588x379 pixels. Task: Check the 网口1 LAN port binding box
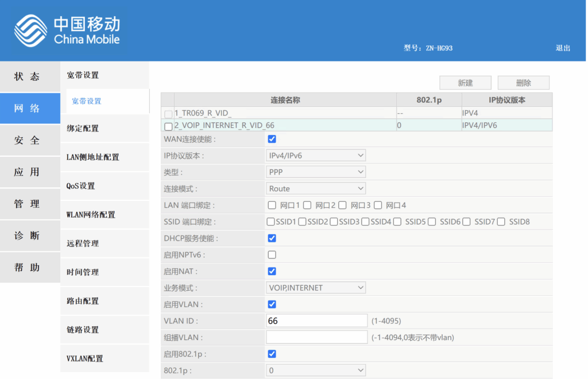[x=272, y=205]
